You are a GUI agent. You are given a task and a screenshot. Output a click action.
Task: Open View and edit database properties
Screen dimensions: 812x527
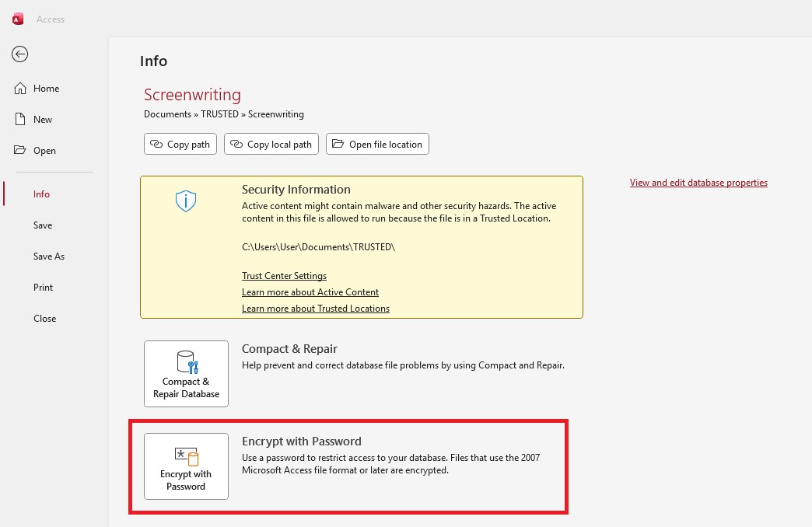698,182
